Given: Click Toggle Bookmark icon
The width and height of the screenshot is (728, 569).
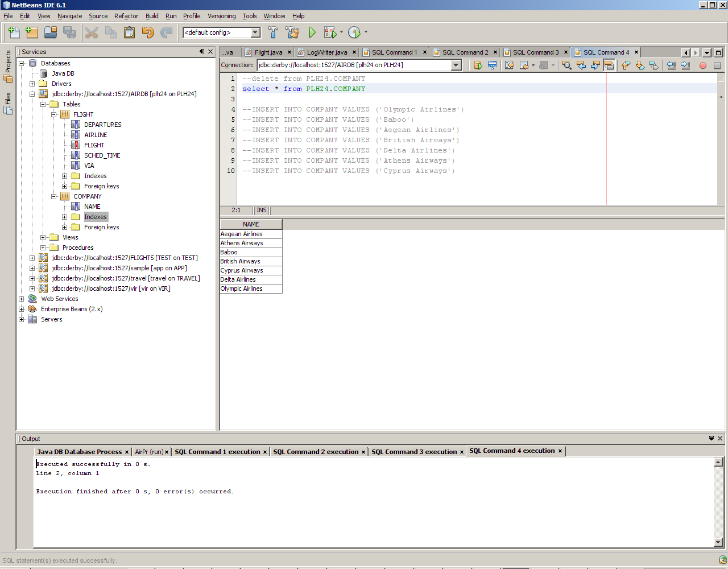Looking at the screenshot, I should pyautogui.click(x=654, y=65).
